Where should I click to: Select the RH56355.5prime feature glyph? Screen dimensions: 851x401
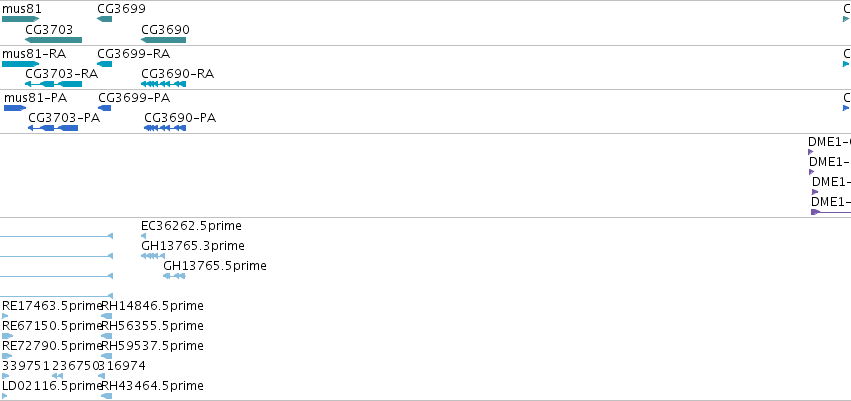point(106,336)
